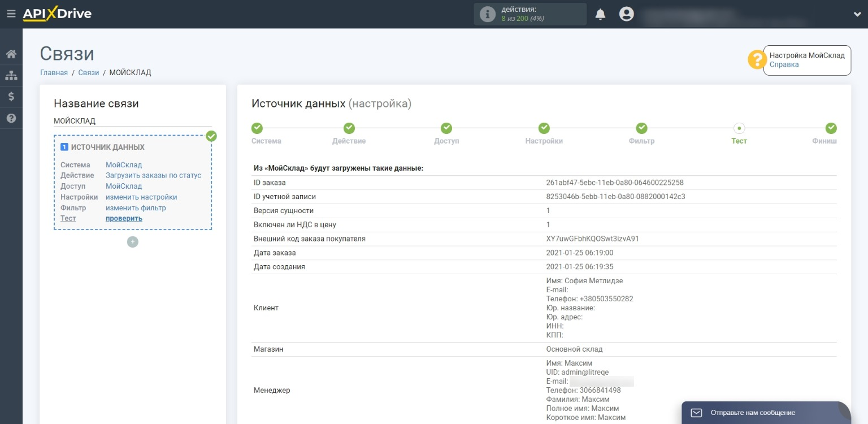Click the ID заказа row label
The height and width of the screenshot is (424, 868).
[x=270, y=183]
